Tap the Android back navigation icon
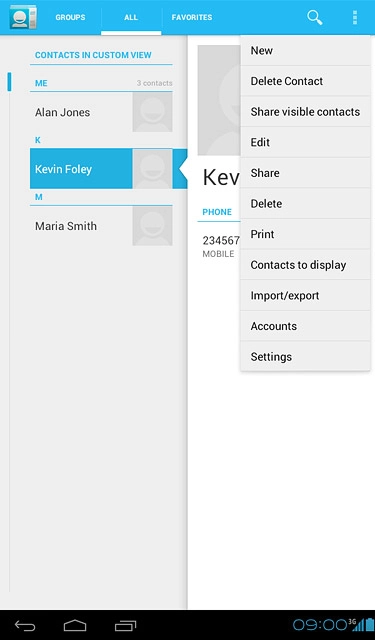Viewport: 375px width, 640px height. (25, 625)
